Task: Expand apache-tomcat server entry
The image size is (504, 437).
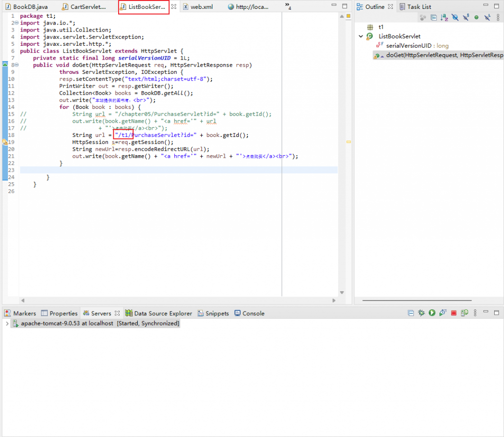Action: (7, 323)
